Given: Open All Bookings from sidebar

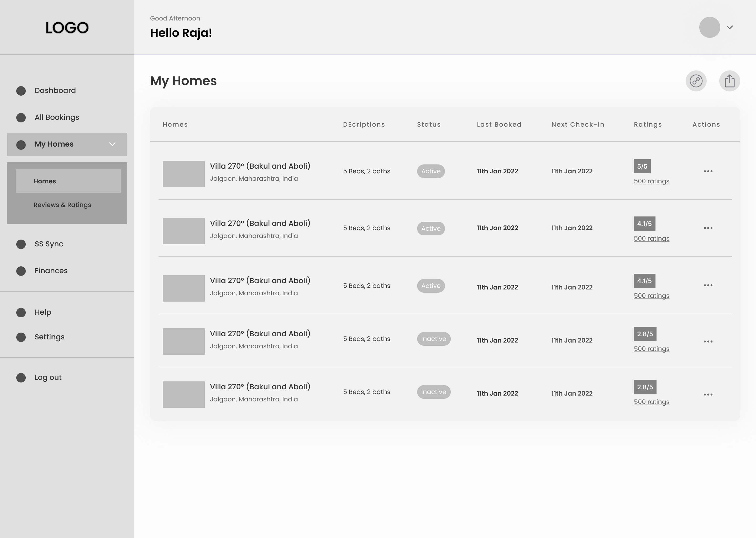Looking at the screenshot, I should (x=57, y=117).
